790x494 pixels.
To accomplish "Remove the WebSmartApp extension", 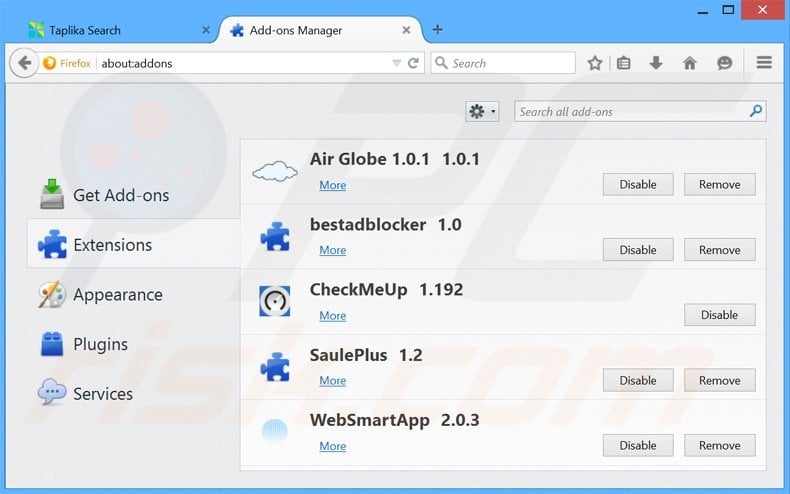I will click(x=719, y=446).
